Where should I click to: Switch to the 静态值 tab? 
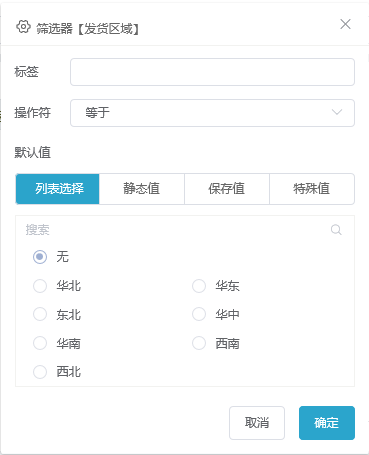point(142,189)
